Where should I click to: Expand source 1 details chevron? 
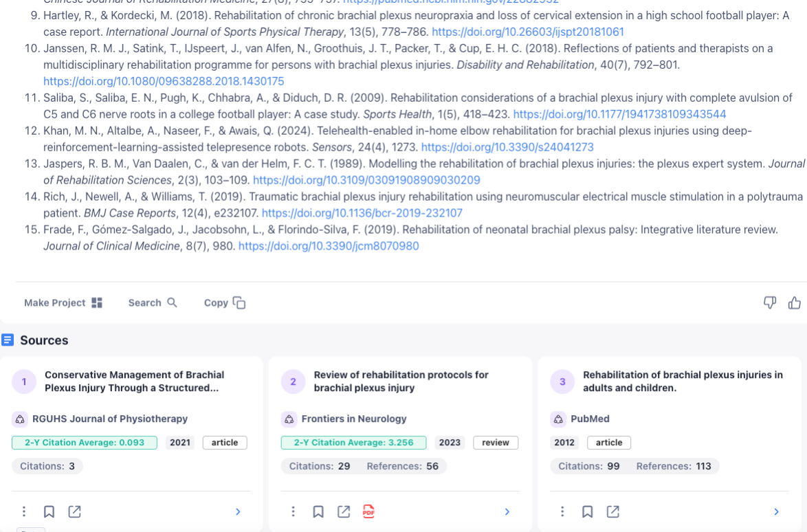pos(238,511)
